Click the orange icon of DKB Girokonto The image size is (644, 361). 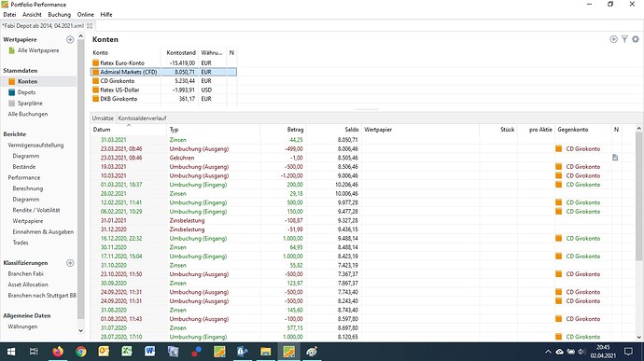96,99
